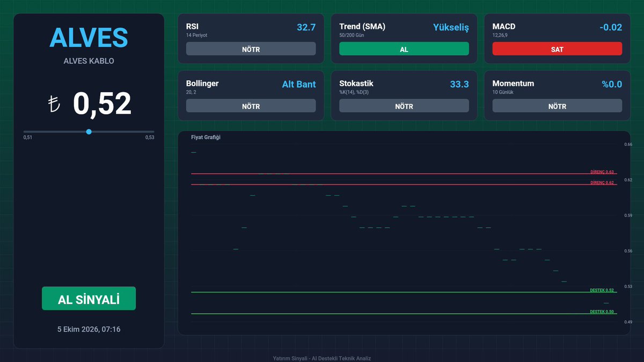
Task: Click the Momentum value %0.0
Action: [x=612, y=84]
